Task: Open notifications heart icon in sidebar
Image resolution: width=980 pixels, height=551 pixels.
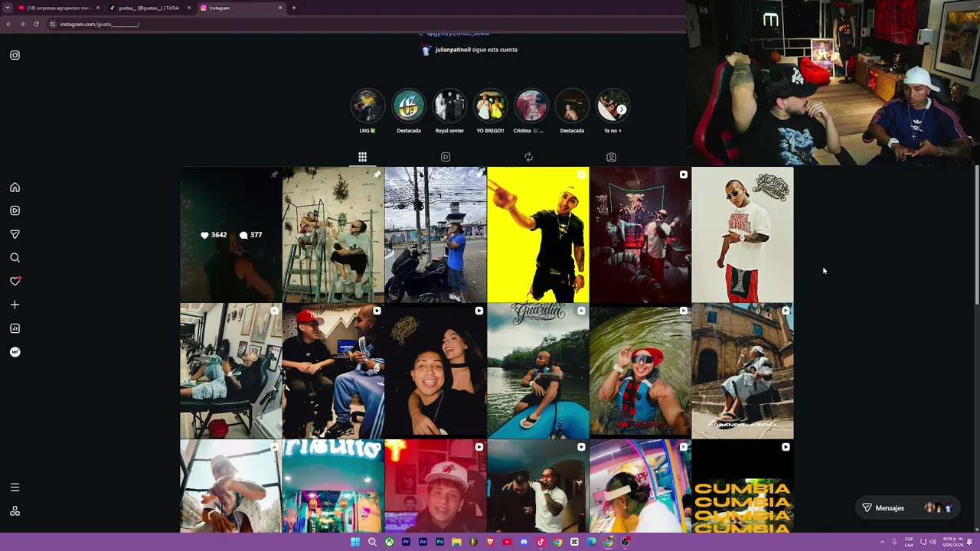Action: click(15, 281)
